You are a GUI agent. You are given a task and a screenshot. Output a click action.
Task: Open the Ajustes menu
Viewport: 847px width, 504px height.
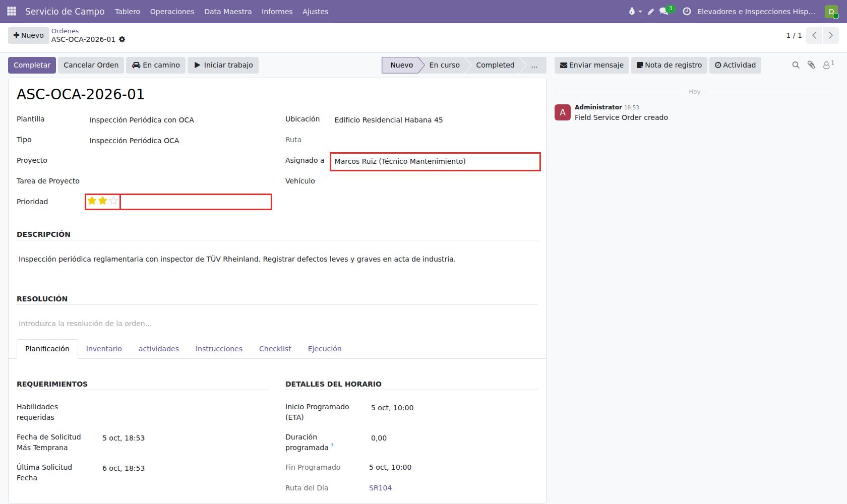[x=315, y=12]
